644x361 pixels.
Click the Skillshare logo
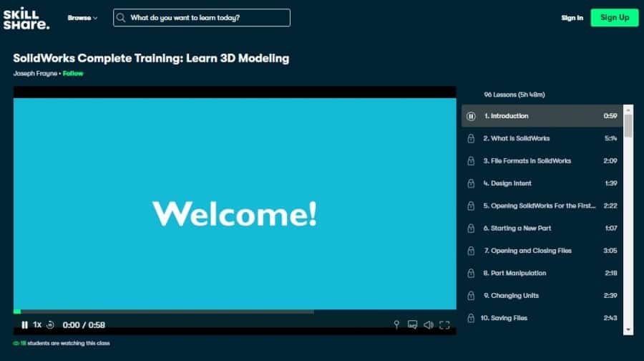[26, 18]
